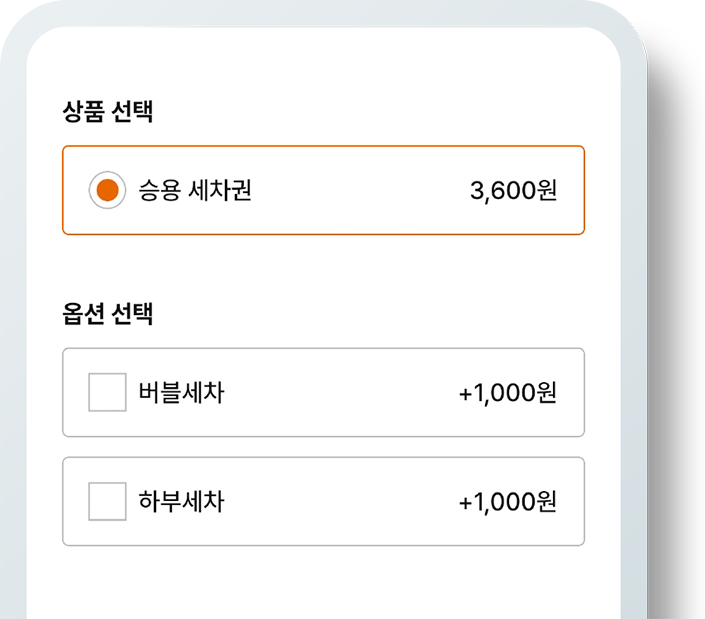Click the 버블세차 option label
Image resolution: width=705 pixels, height=619 pixels.
(181, 392)
